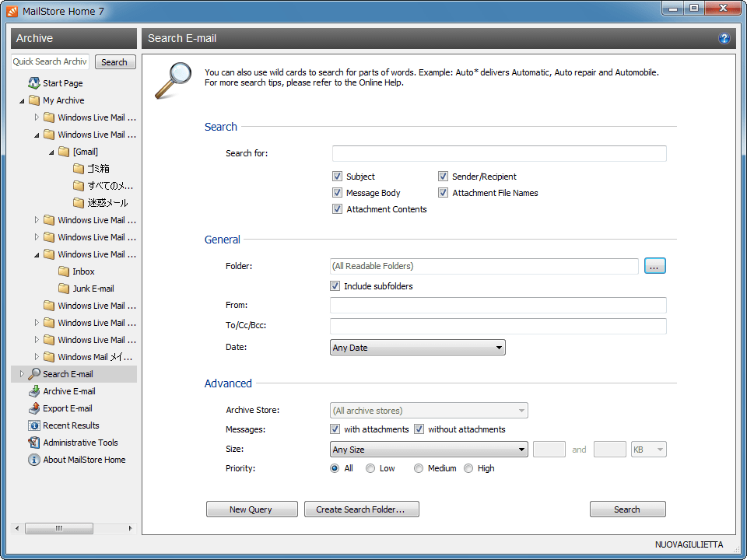Click the Recent Results icon
The width and height of the screenshot is (747, 560).
coord(33,425)
